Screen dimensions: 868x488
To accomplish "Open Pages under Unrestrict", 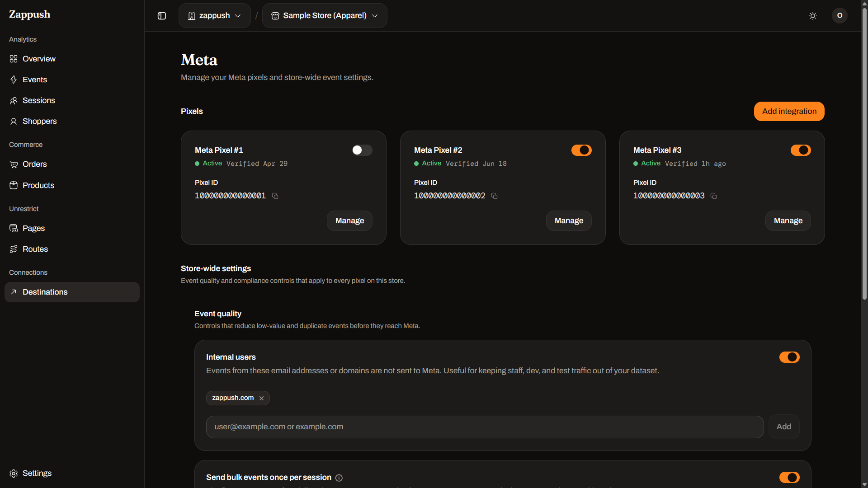I will [x=72, y=229].
